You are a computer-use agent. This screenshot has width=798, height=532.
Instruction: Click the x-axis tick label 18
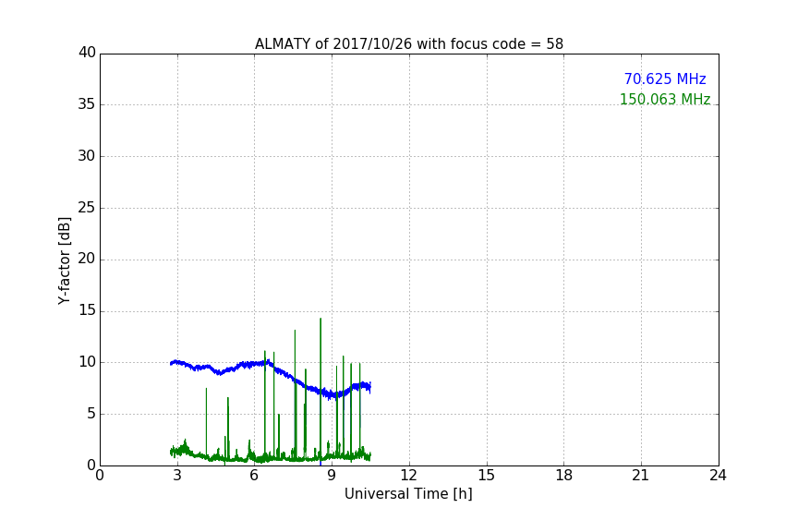coord(564,476)
